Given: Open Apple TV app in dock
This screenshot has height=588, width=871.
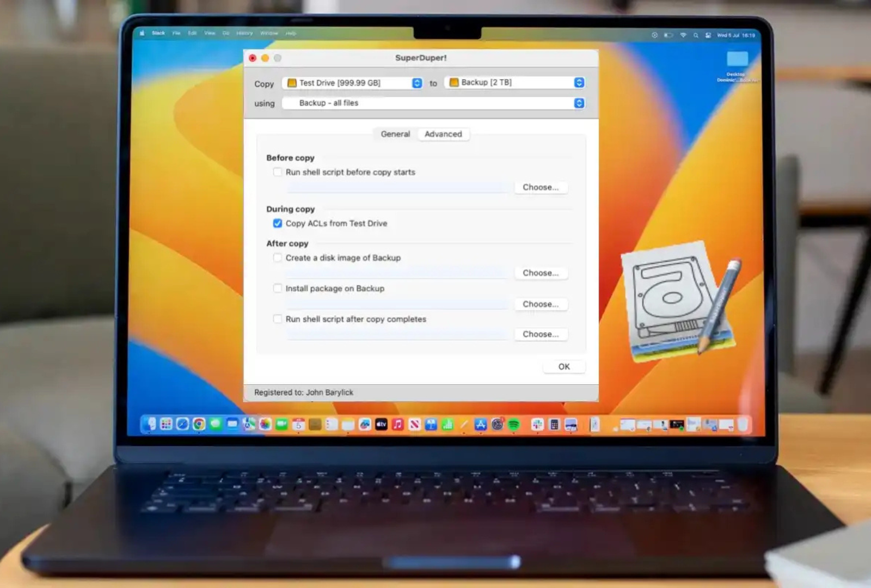Looking at the screenshot, I should click(381, 425).
